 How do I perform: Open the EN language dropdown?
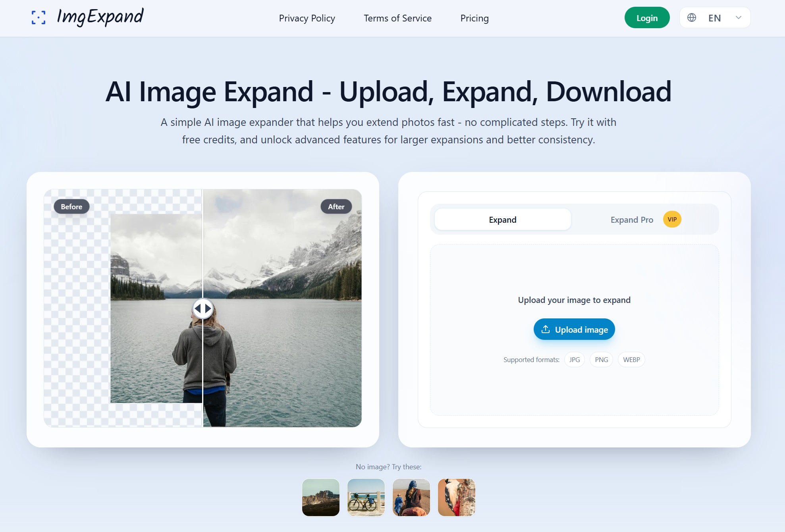point(715,18)
